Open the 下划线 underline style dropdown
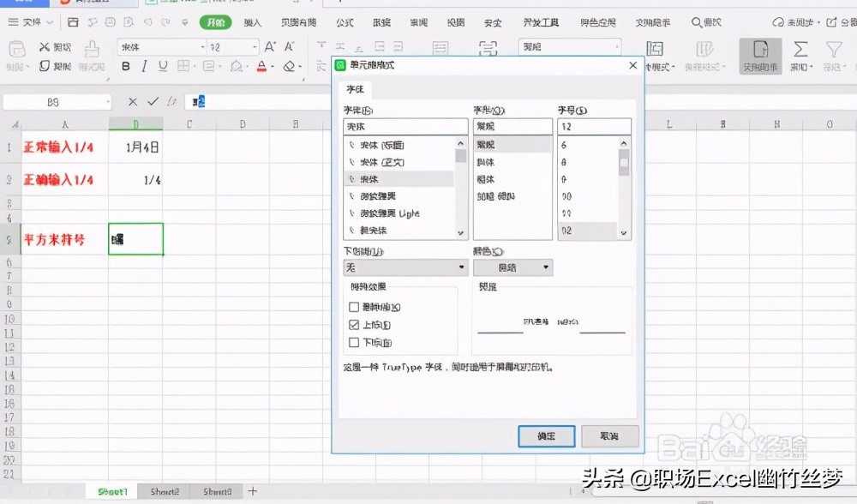Viewport: 857px width, 504px height. (x=462, y=267)
